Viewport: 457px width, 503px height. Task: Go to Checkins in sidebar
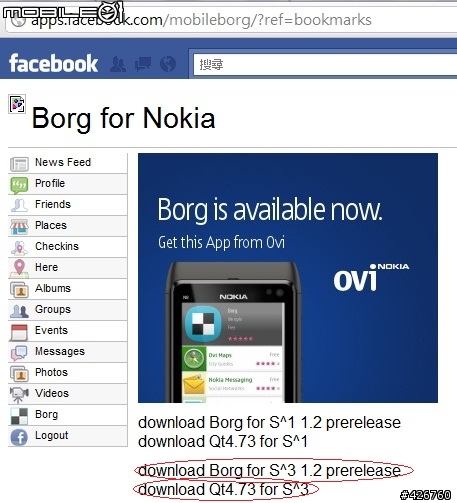68,247
